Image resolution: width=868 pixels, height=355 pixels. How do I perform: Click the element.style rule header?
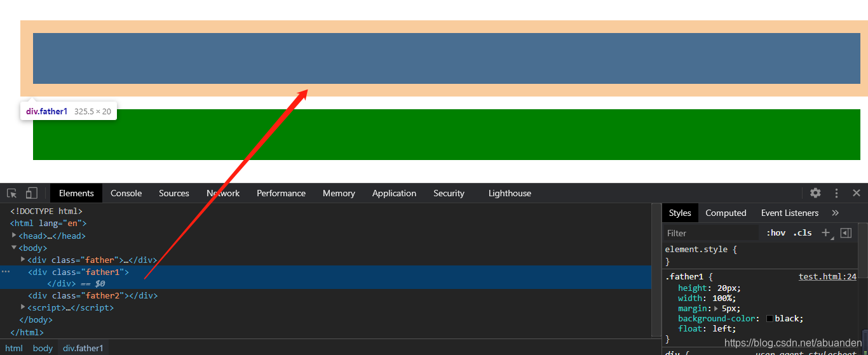[x=701, y=249]
